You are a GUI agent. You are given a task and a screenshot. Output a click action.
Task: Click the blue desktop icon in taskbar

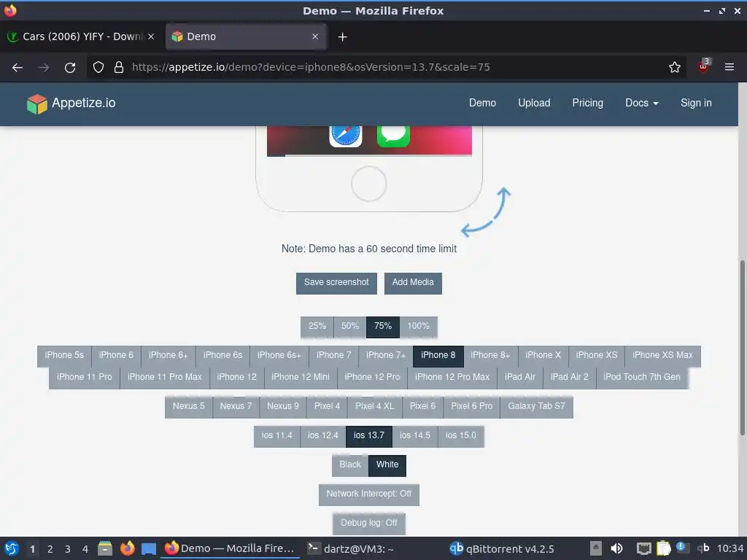(149, 549)
